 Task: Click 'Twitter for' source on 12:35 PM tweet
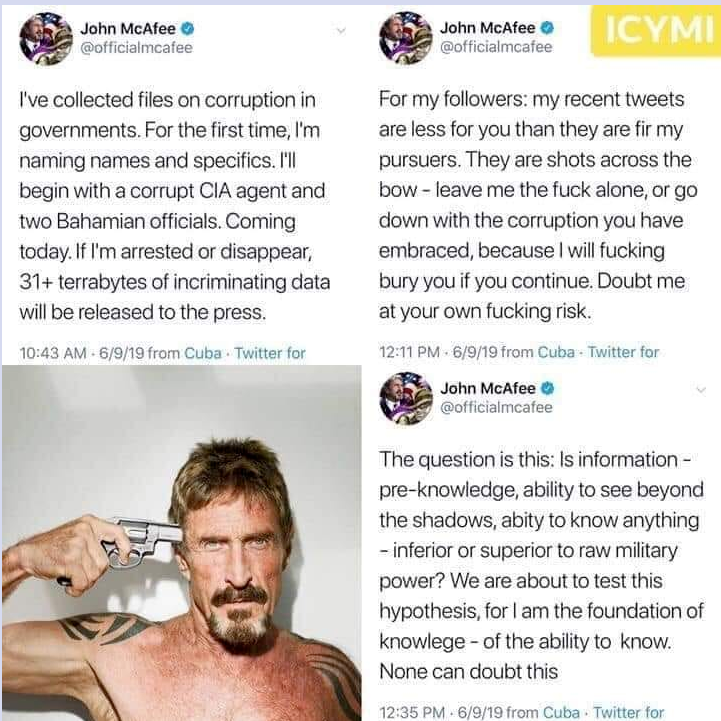click(629, 712)
